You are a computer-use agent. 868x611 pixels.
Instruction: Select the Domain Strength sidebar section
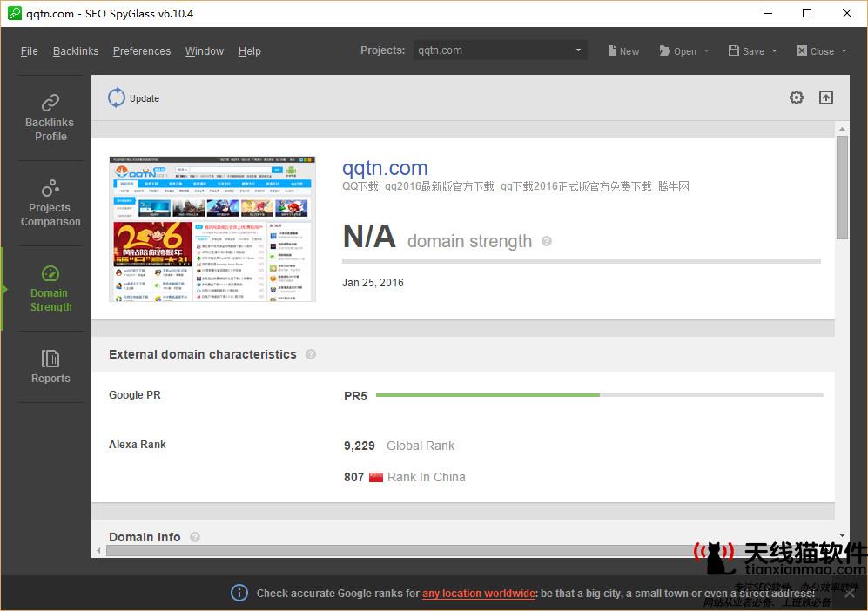point(50,288)
